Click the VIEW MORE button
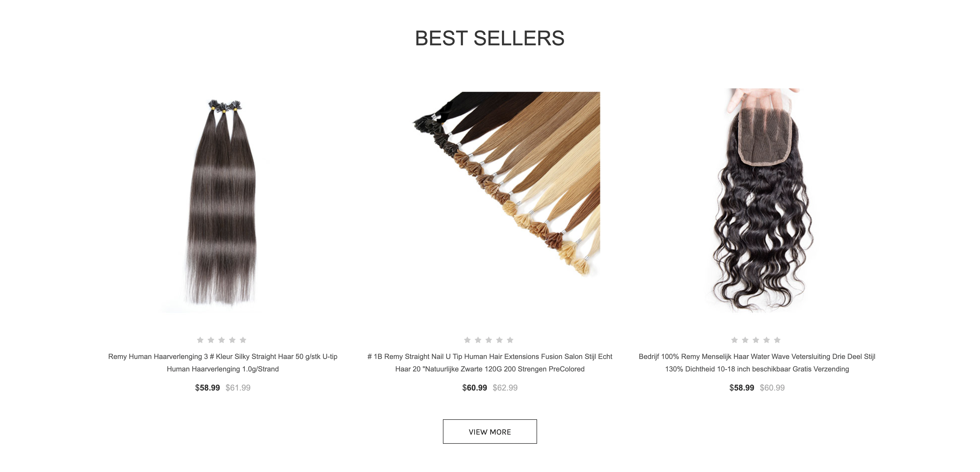The height and width of the screenshot is (472, 980). (490, 432)
